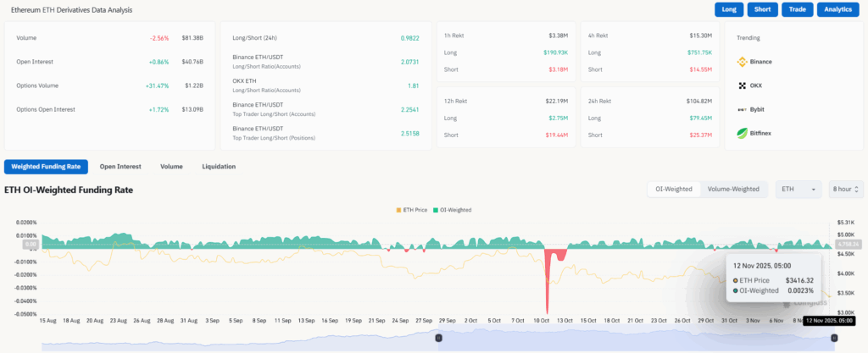The width and height of the screenshot is (868, 353).
Task: Open the Analytics button
Action: click(x=839, y=10)
